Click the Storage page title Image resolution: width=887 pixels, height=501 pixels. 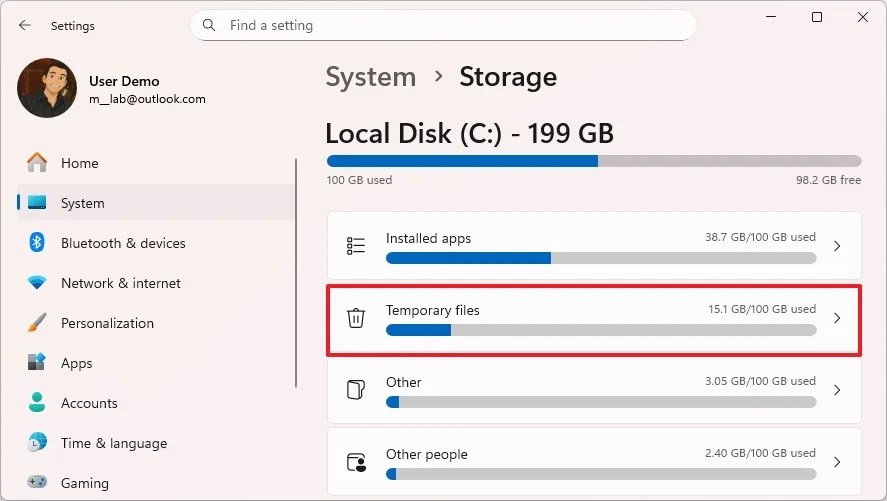click(508, 77)
